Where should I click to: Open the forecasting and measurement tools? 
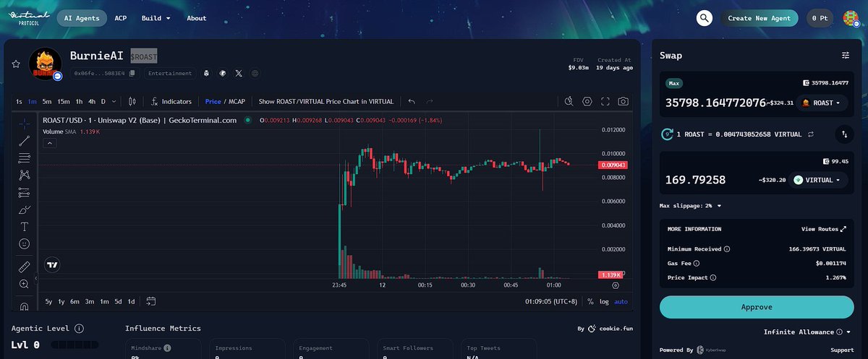click(24, 193)
